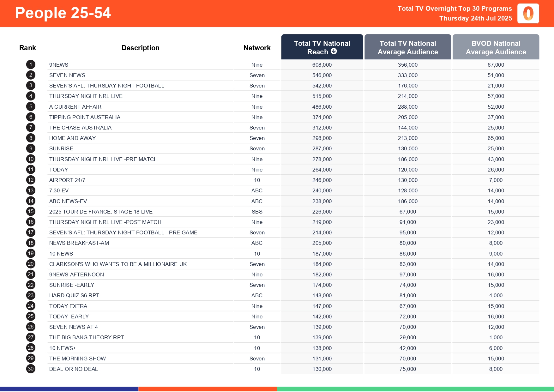The height and width of the screenshot is (392, 554).
Task: Toggle sorting on the BVOD National Average Audience column
Action: 496,47
